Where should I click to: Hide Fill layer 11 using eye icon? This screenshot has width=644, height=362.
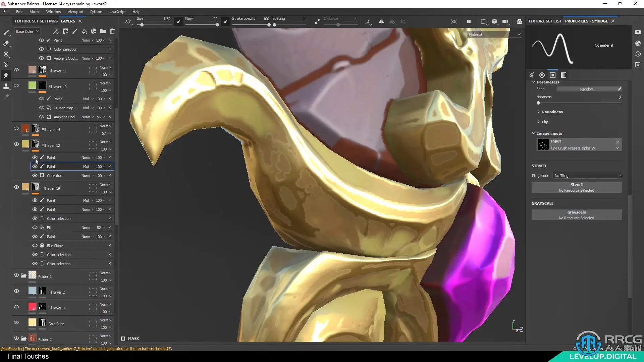tap(16, 70)
